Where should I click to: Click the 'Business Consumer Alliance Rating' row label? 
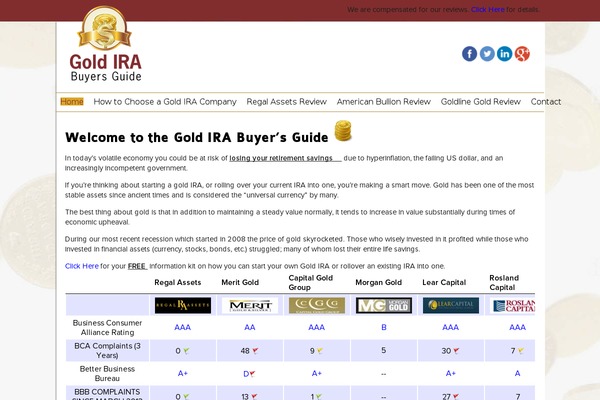107,328
